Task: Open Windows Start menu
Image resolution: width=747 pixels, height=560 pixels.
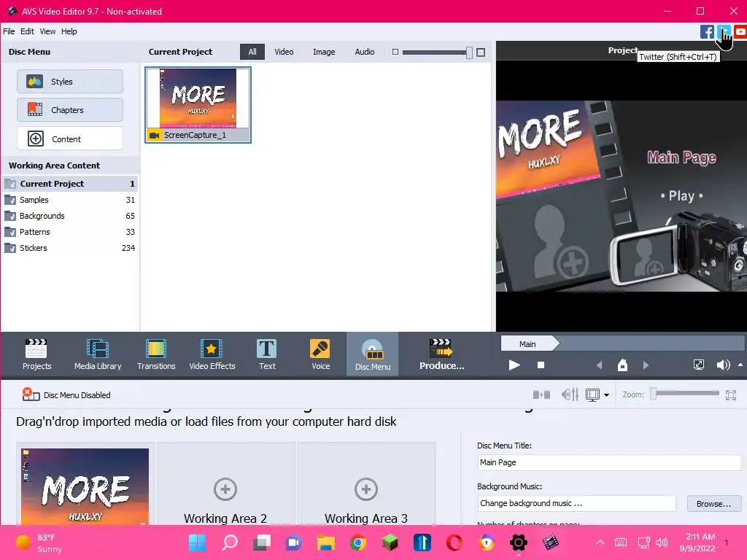Action: 197,542
